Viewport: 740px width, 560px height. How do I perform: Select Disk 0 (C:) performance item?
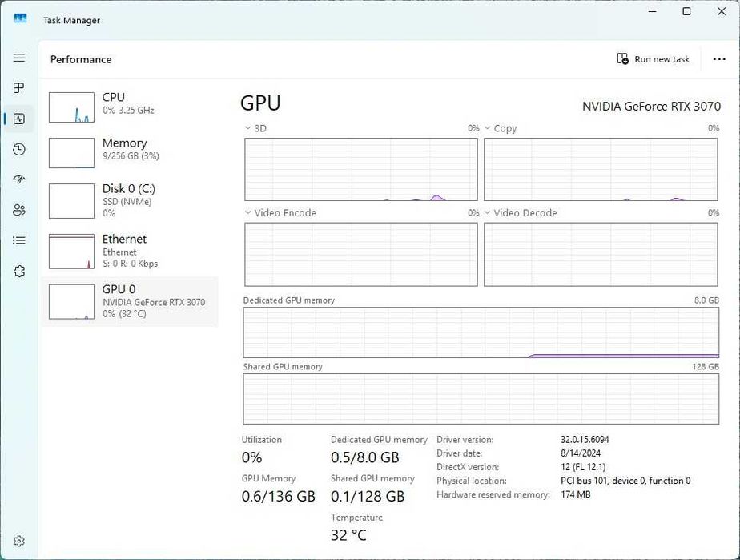(x=130, y=200)
